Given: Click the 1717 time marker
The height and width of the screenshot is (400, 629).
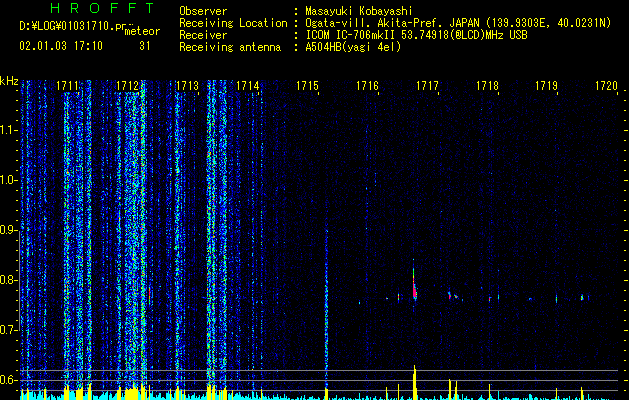Looking at the screenshot, I should (x=427, y=86).
